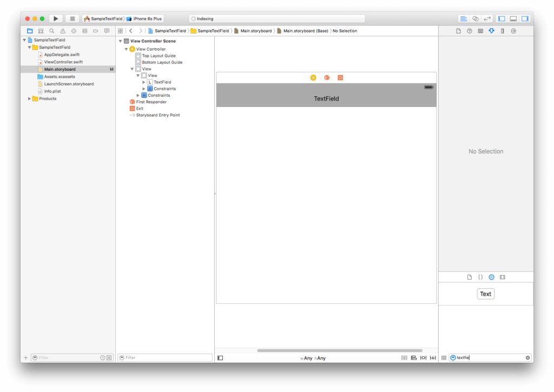
Task: Hide the Utilities panel
Action: click(x=524, y=19)
